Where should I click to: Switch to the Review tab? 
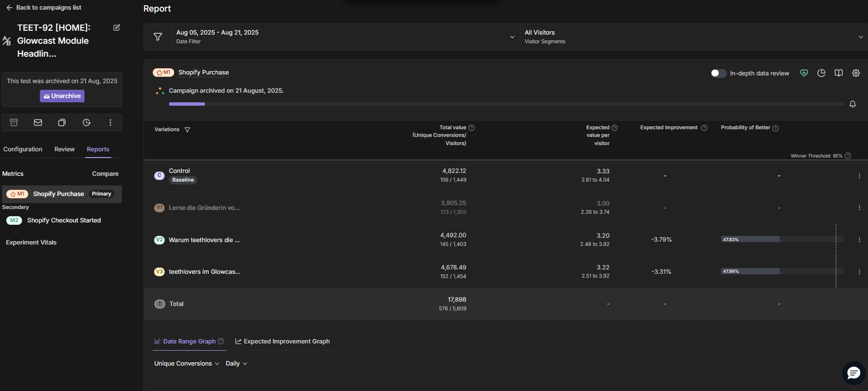click(64, 149)
